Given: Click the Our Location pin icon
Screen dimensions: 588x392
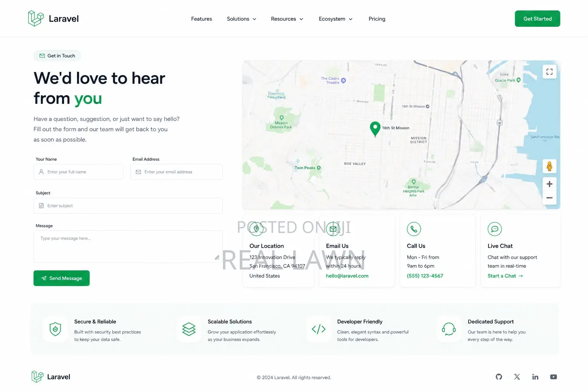Looking at the screenshot, I should 256,229.
